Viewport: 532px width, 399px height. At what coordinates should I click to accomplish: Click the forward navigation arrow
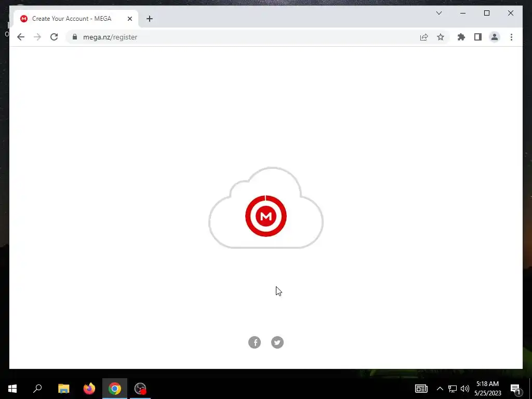click(37, 37)
